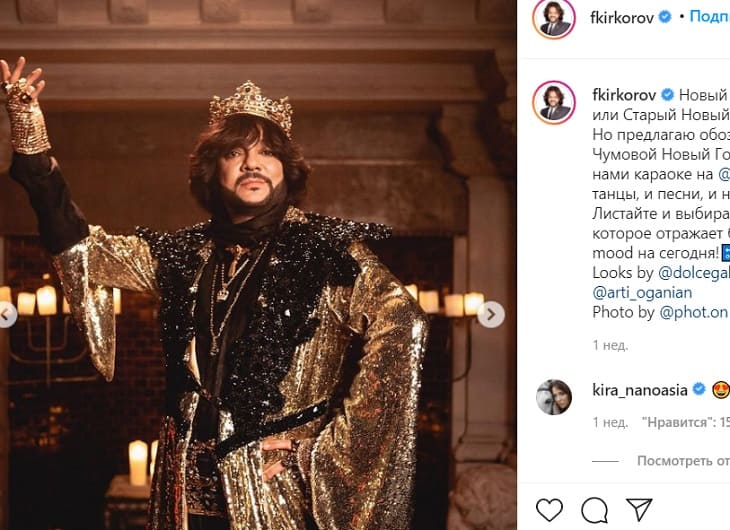The width and height of the screenshot is (730, 530).
Task: Click fkirkorov avatar beside the caption
Action: 554,102
